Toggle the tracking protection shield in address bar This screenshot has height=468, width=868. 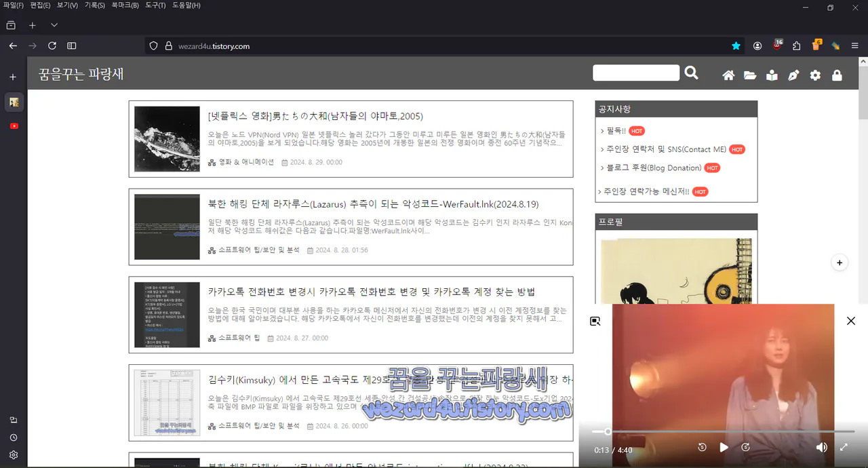point(153,46)
